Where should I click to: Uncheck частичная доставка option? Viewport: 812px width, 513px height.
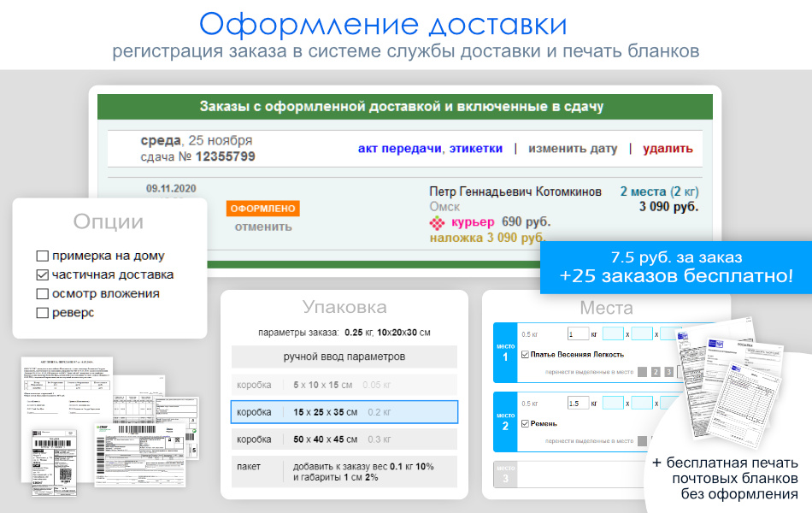coord(43,275)
